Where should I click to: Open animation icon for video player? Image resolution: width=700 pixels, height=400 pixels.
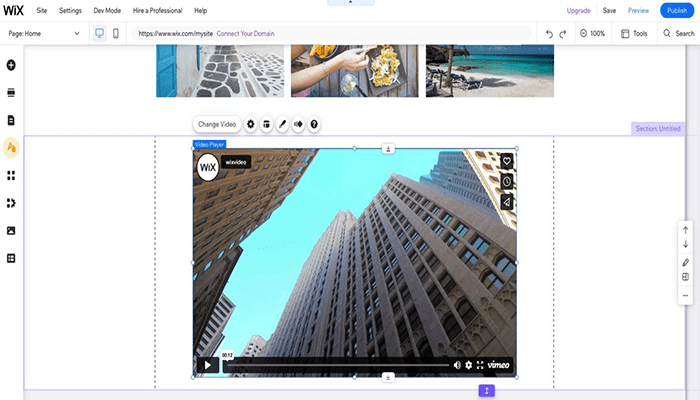tap(298, 124)
